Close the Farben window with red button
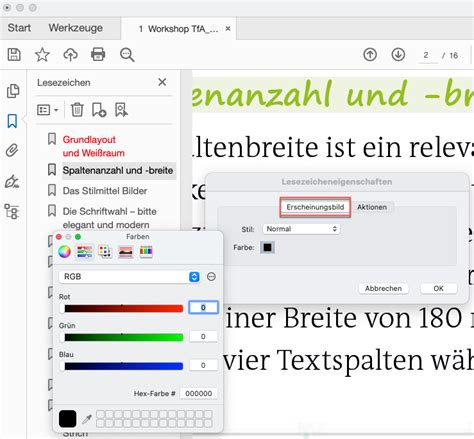This screenshot has width=474, height=439. 59,237
